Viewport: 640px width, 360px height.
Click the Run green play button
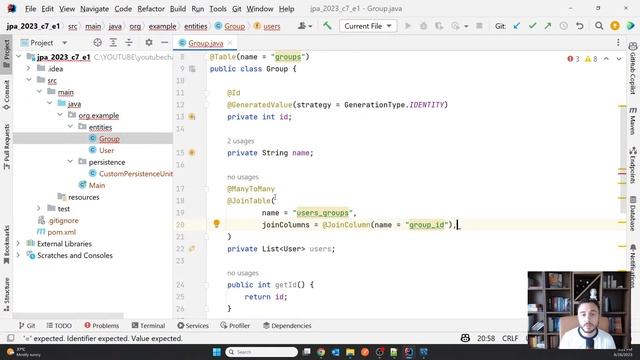coord(407,26)
